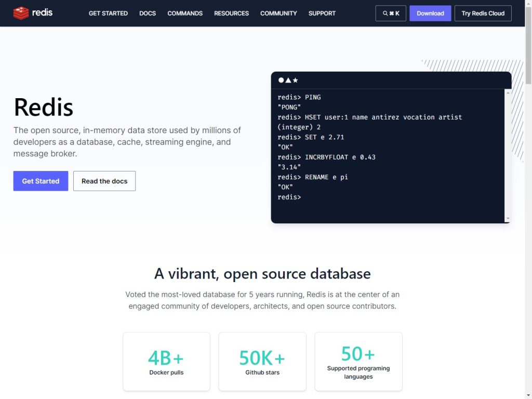Click the "RENAME e pi" command line

coord(312,177)
